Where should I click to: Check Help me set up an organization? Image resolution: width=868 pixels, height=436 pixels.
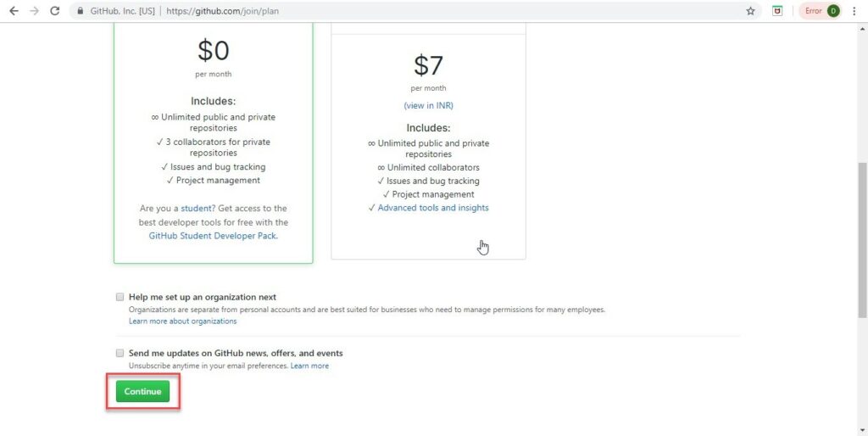[x=120, y=297]
